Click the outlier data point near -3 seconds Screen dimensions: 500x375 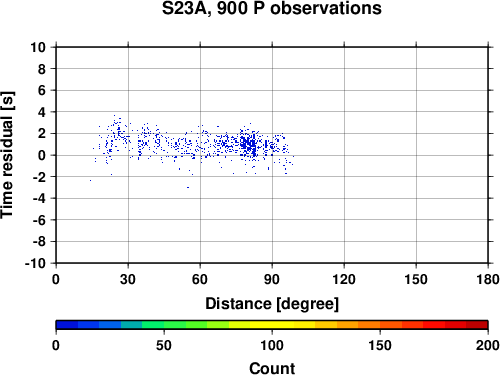(188, 187)
